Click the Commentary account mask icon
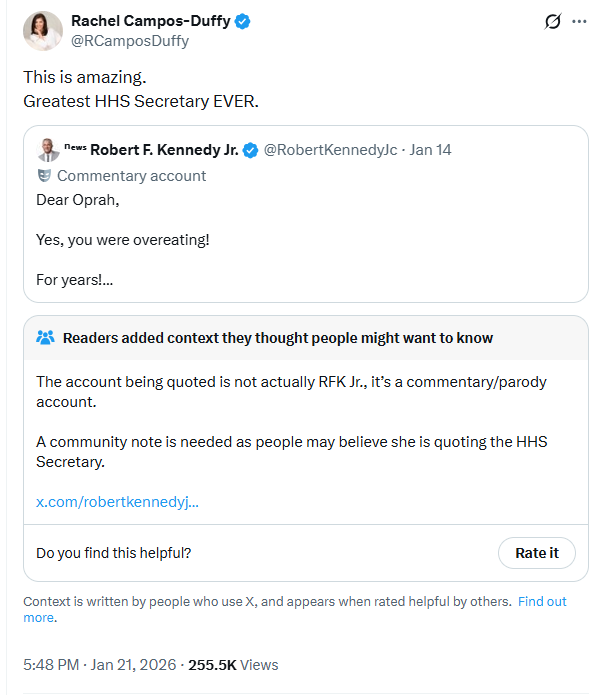This screenshot has height=695, width=604. 44,176
